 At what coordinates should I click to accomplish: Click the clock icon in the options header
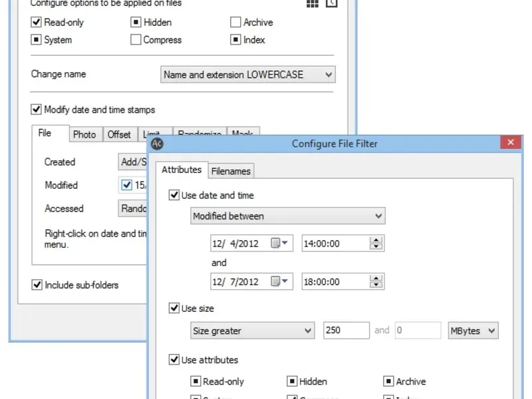[x=331, y=3]
